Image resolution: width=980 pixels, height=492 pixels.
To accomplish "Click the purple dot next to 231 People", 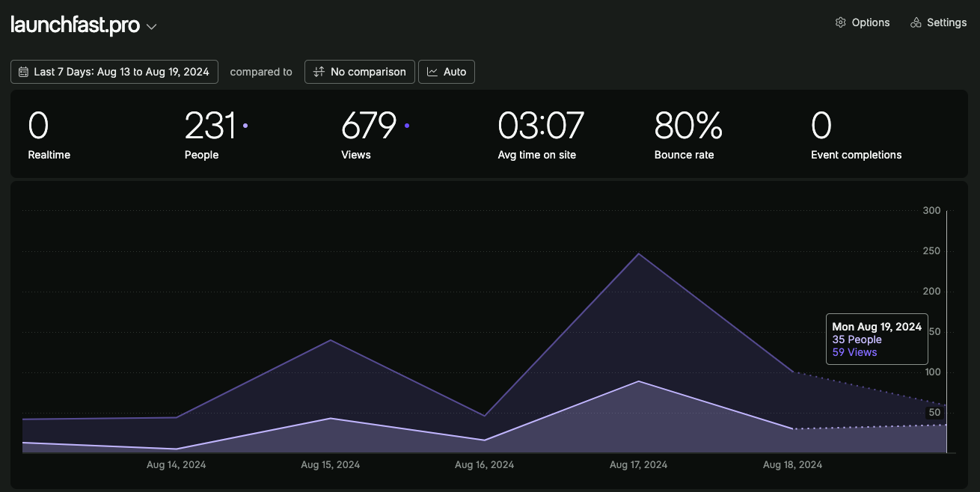I will 245,126.
